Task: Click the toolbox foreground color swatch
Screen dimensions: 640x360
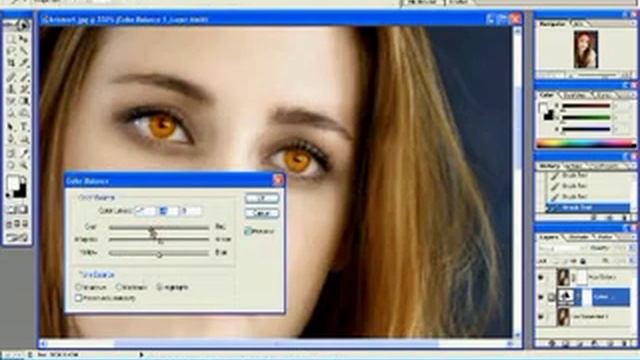Action: [x=13, y=183]
